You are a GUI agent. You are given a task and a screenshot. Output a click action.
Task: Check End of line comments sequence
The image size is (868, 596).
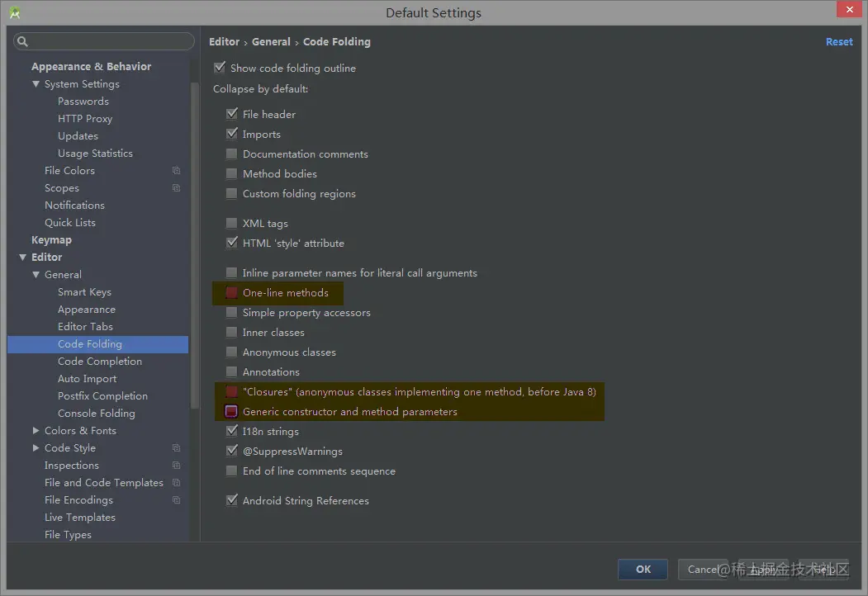pyautogui.click(x=231, y=471)
